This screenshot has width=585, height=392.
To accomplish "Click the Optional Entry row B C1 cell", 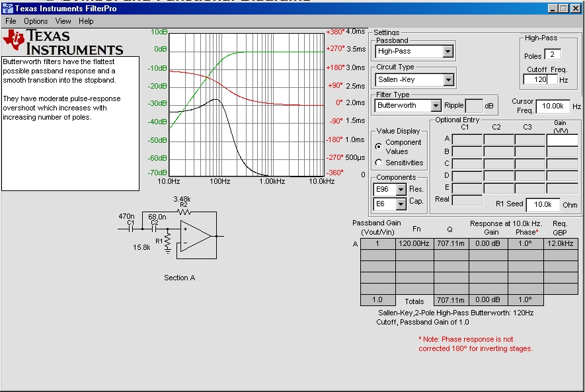I will pos(467,152).
